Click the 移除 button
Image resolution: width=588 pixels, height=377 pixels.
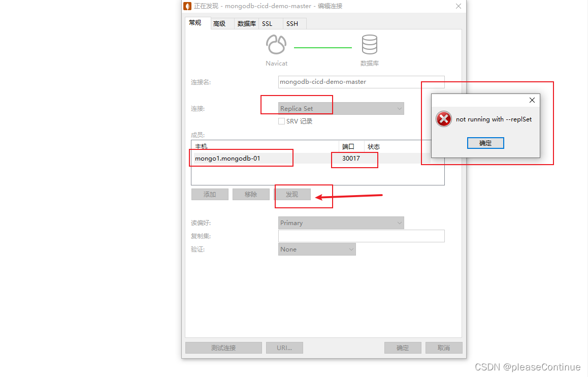point(251,194)
